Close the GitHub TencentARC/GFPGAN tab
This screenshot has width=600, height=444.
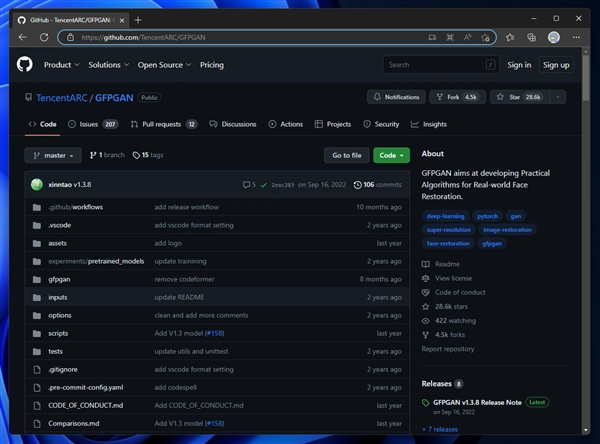[122, 20]
